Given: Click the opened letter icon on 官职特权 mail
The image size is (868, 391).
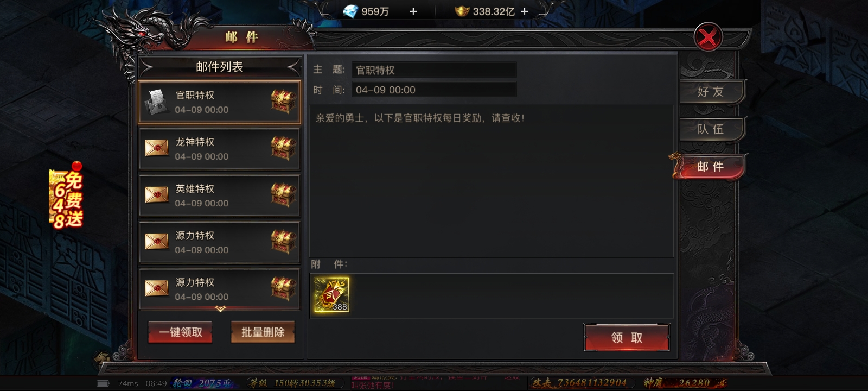Looking at the screenshot, I should (156, 102).
